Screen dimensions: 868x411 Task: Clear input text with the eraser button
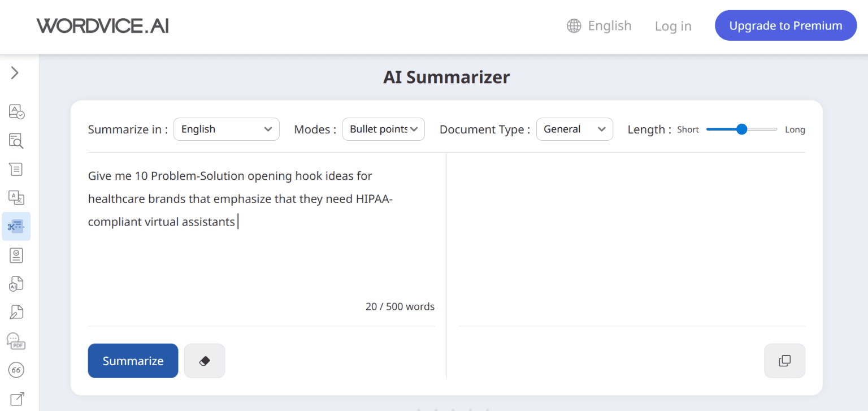[205, 361]
